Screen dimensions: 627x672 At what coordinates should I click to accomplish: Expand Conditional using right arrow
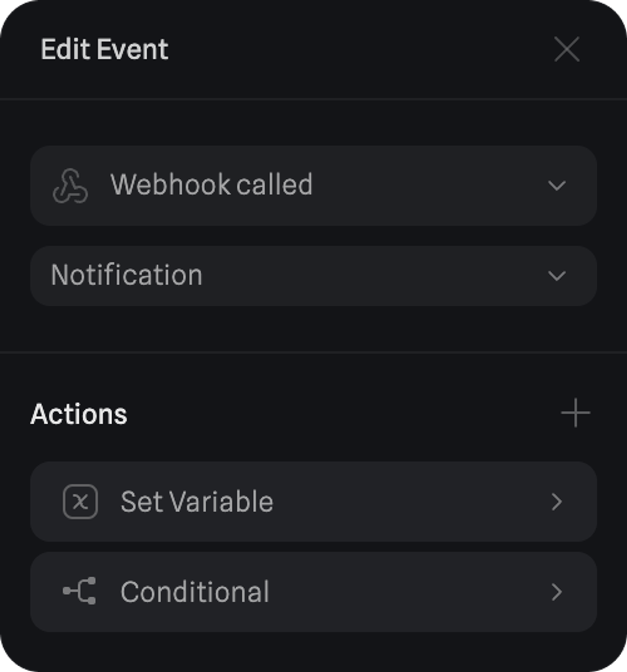point(556,591)
